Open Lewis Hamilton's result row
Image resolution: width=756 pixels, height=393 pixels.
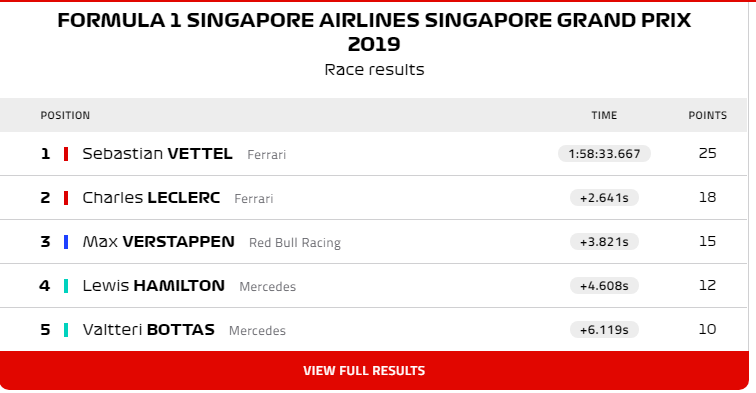point(374,285)
